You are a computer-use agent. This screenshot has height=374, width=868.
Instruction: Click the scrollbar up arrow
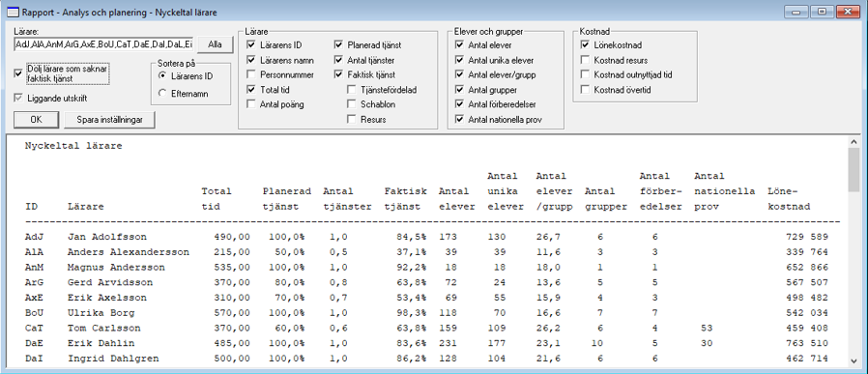coord(854,142)
